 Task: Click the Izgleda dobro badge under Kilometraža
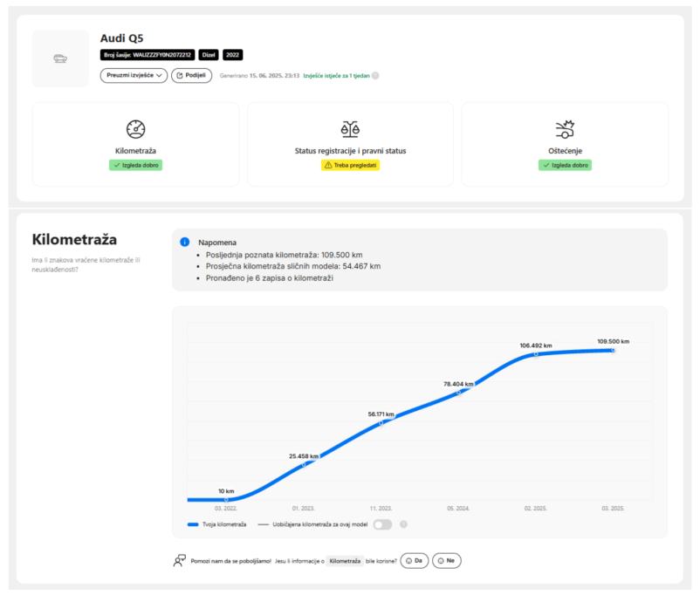pyautogui.click(x=135, y=165)
